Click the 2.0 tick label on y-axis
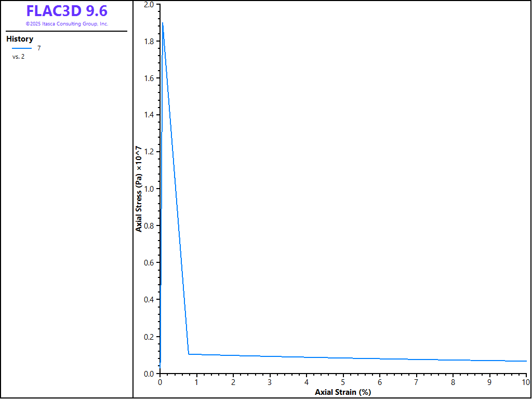The image size is (532, 399). point(149,5)
